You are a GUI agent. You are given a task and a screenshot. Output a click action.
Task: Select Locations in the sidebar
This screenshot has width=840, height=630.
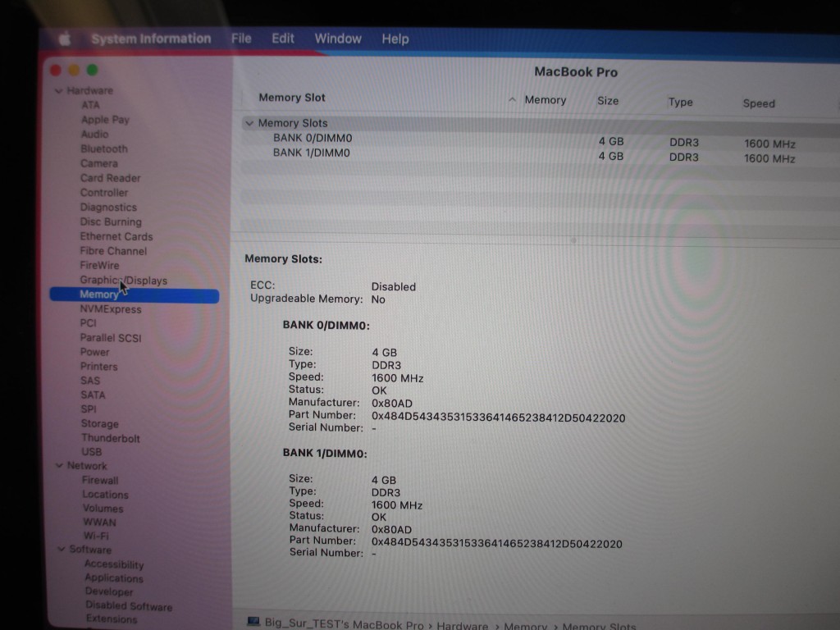[105, 495]
